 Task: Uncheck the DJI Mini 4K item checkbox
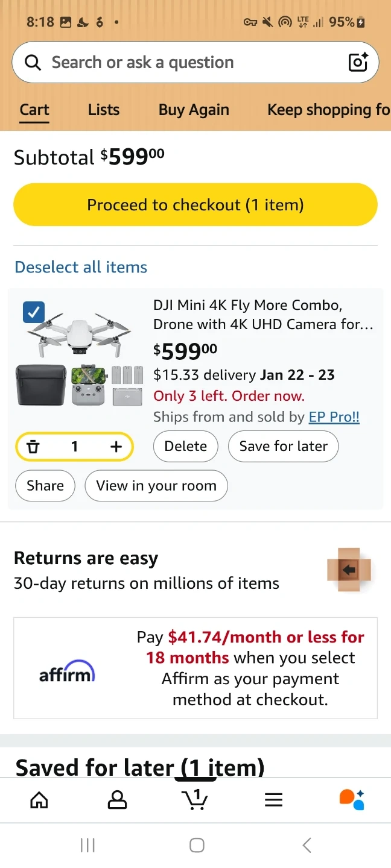[x=34, y=312]
